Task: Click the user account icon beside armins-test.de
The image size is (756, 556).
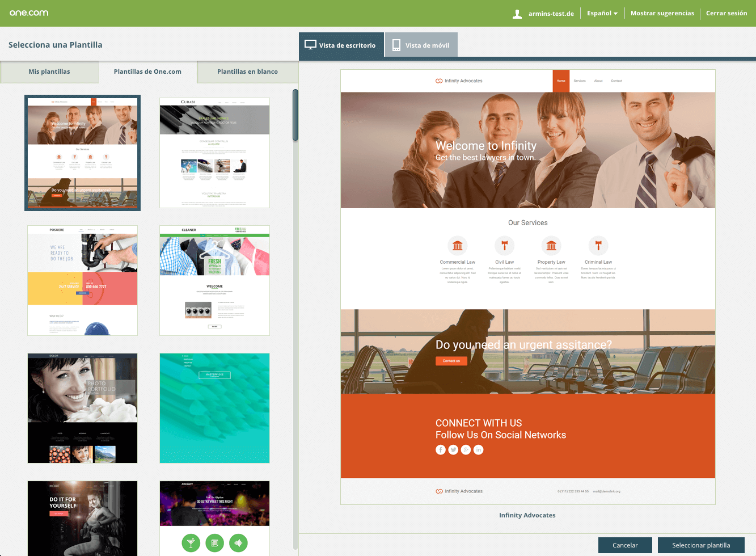Action: point(517,14)
